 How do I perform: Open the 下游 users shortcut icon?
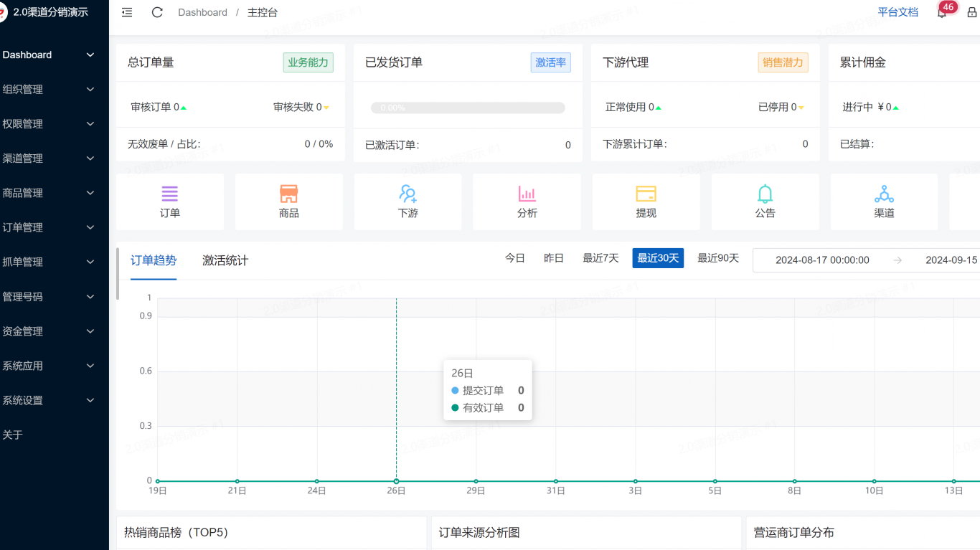[408, 194]
